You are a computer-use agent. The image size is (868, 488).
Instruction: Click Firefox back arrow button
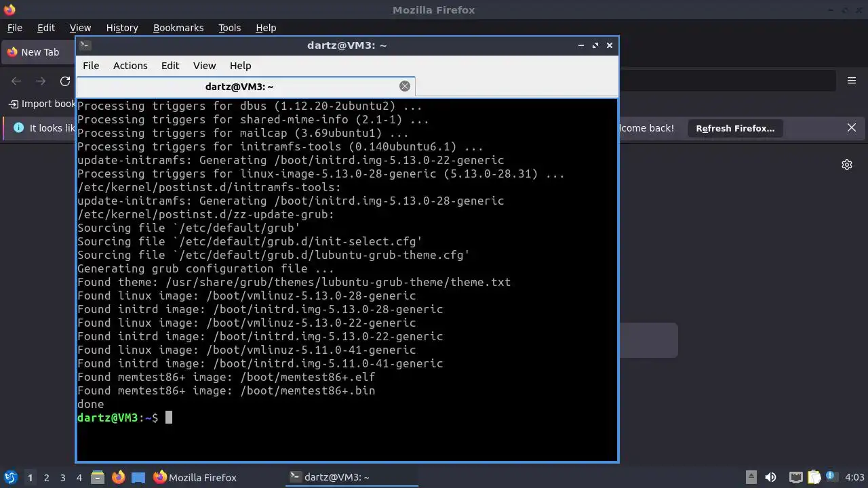(x=16, y=81)
